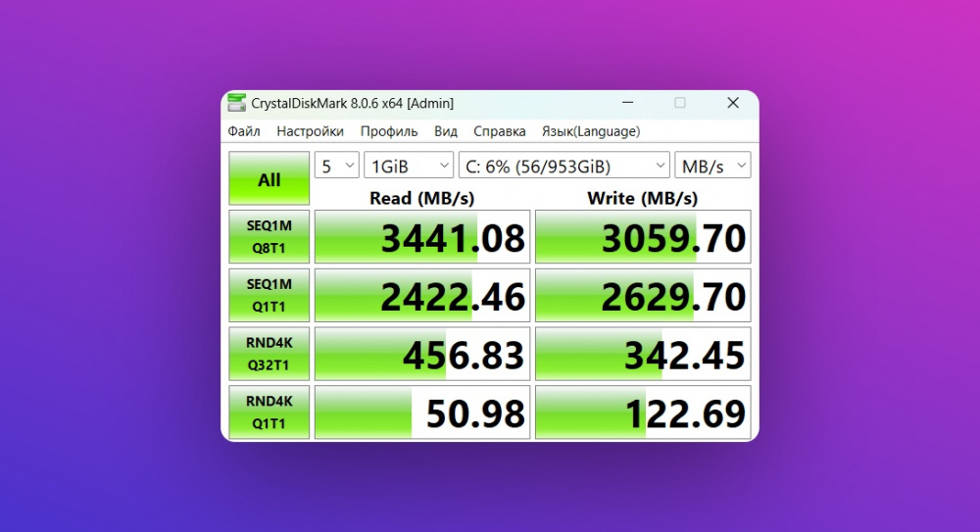
Task: Select the 3441.08 read result cell
Action: pos(422,236)
